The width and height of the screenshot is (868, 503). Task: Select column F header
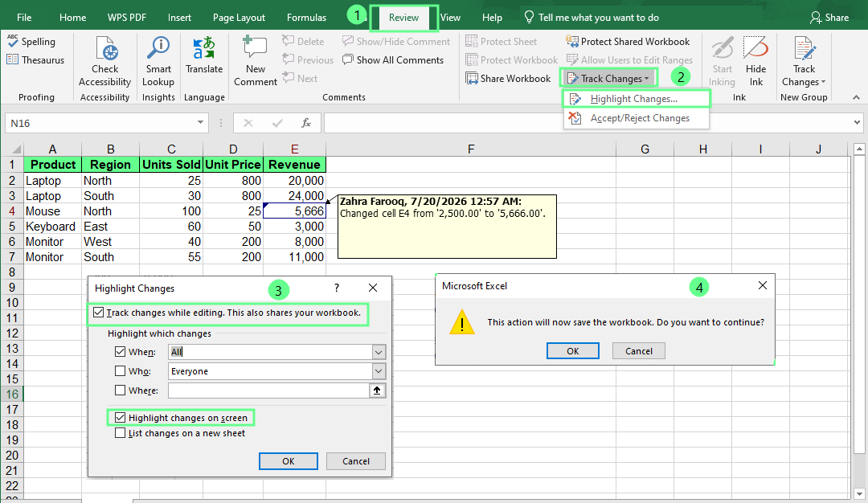point(470,149)
